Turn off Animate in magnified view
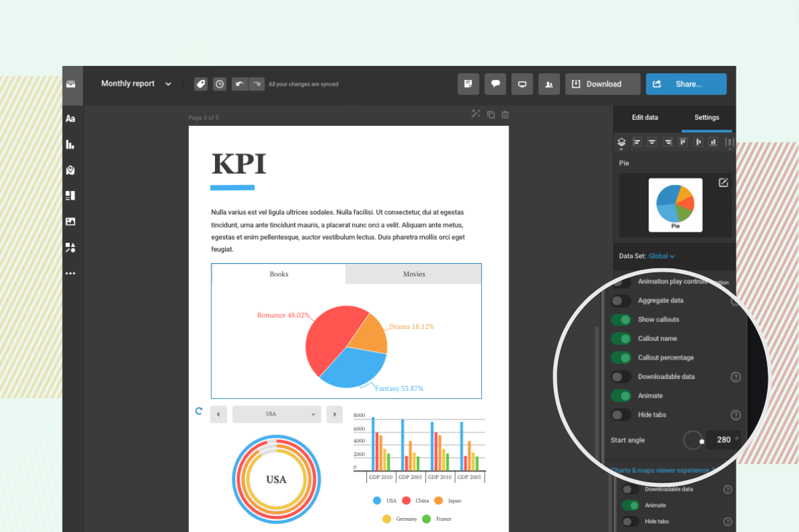 (621, 396)
